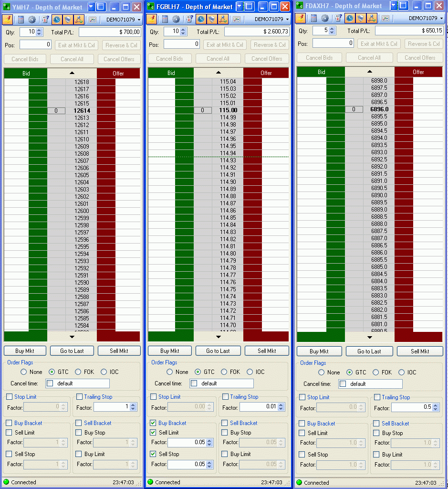The width and height of the screenshot is (448, 489).
Task: Click the layout window icon in FGBLH7 title bar
Action: click(x=249, y=6)
